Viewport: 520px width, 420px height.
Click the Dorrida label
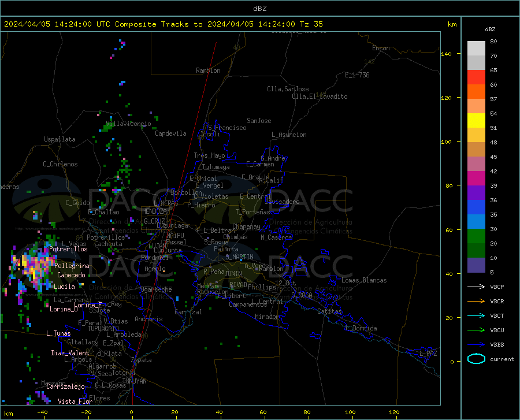pos(361,328)
